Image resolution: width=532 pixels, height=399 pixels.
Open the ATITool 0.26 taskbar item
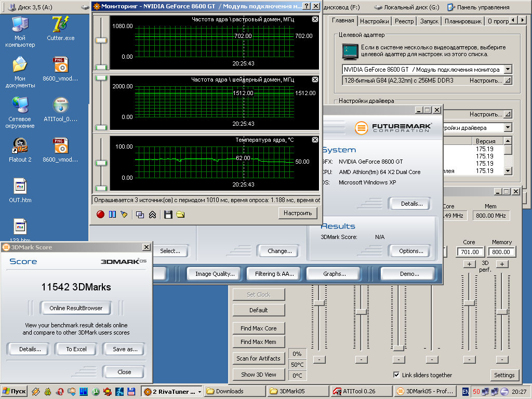coord(361,392)
